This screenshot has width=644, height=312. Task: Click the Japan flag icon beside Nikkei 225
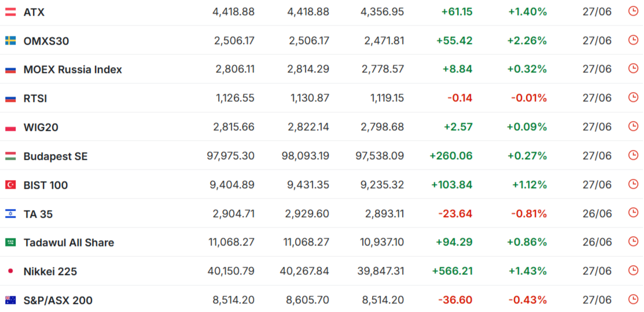tap(10, 271)
